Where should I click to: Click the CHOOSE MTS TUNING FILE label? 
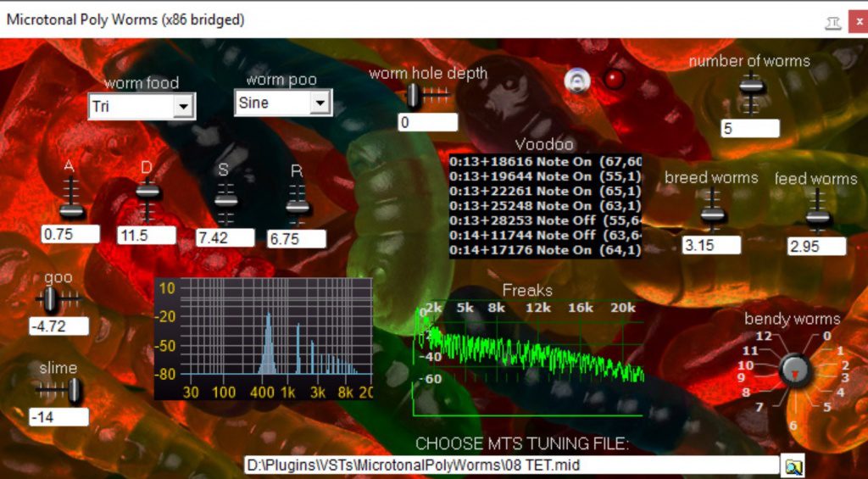coord(522,444)
